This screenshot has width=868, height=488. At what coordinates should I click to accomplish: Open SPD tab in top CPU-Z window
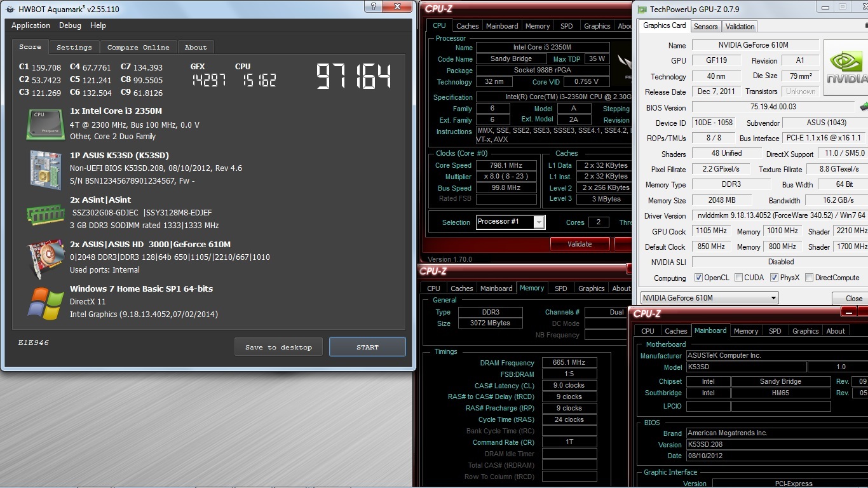pyautogui.click(x=566, y=26)
